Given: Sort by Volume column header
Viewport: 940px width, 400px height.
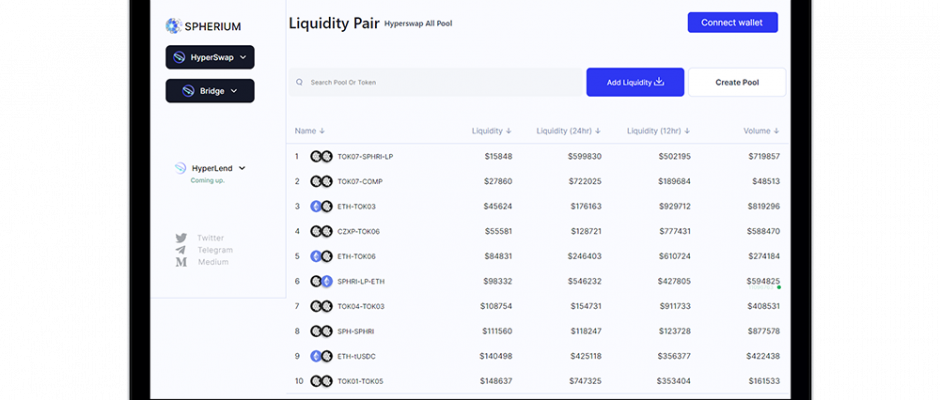Looking at the screenshot, I should (761, 131).
